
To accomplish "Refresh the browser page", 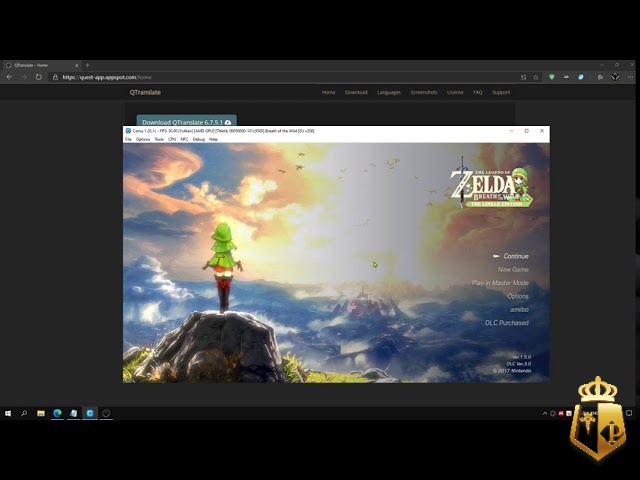I will [38, 77].
